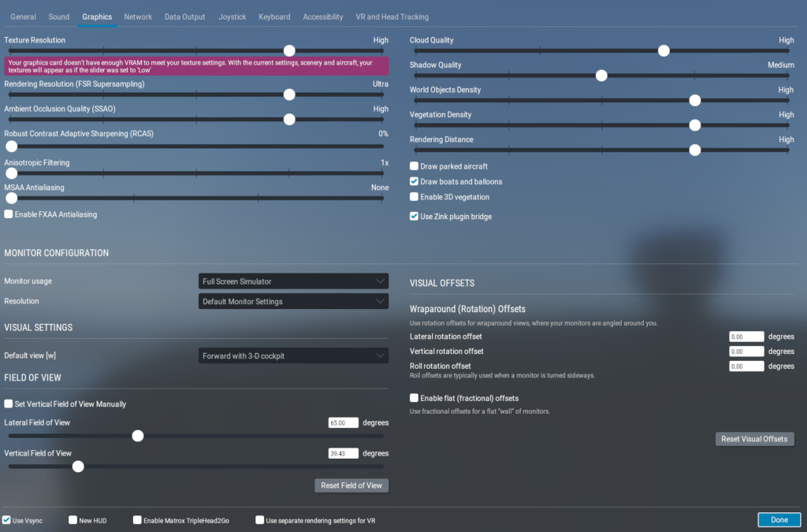Disable Use Zink plugin bridge
Image resolution: width=807 pixels, height=532 pixels.
click(x=414, y=216)
